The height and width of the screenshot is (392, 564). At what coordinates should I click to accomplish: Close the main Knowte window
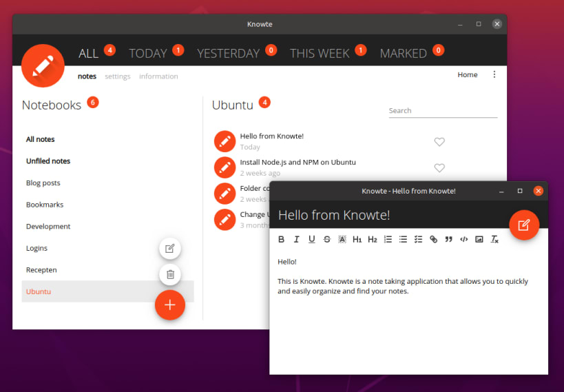(497, 24)
